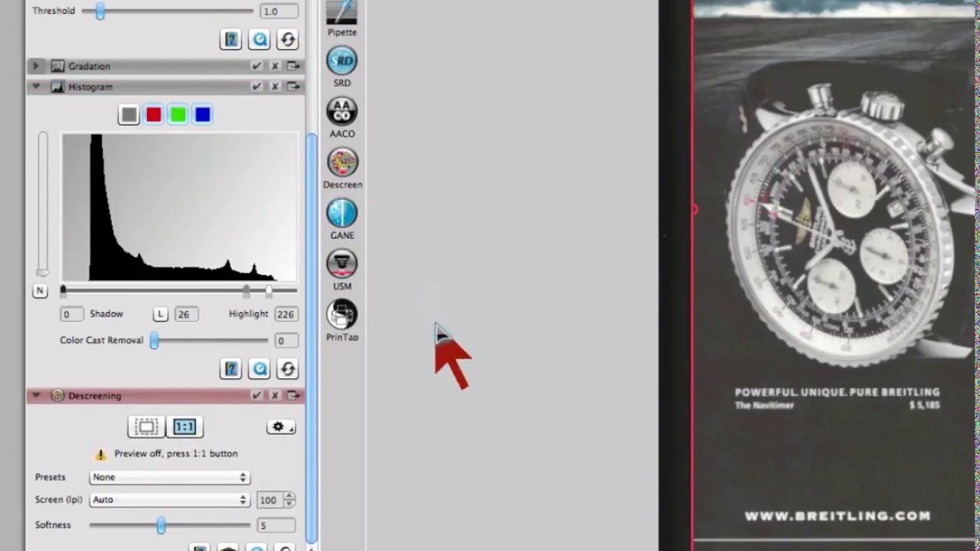The width and height of the screenshot is (980, 551).
Task: Click the preview-off warning icon
Action: pyautogui.click(x=100, y=454)
